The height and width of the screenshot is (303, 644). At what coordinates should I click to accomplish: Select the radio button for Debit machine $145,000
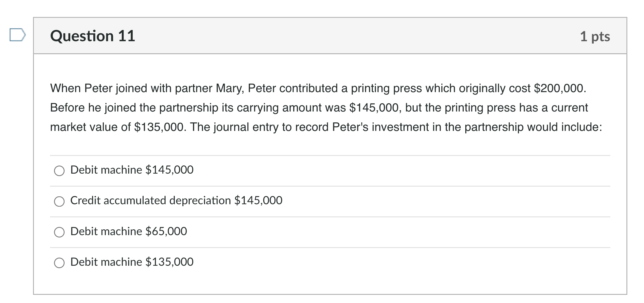click(59, 171)
